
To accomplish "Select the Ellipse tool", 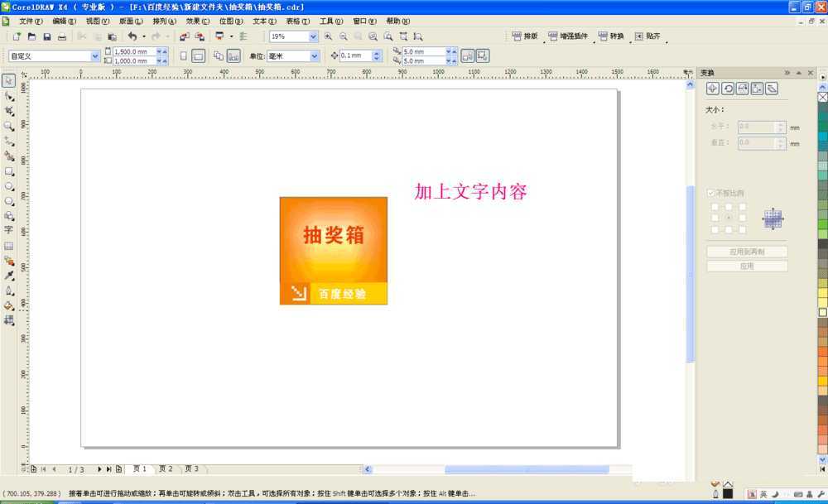I will 9,185.
